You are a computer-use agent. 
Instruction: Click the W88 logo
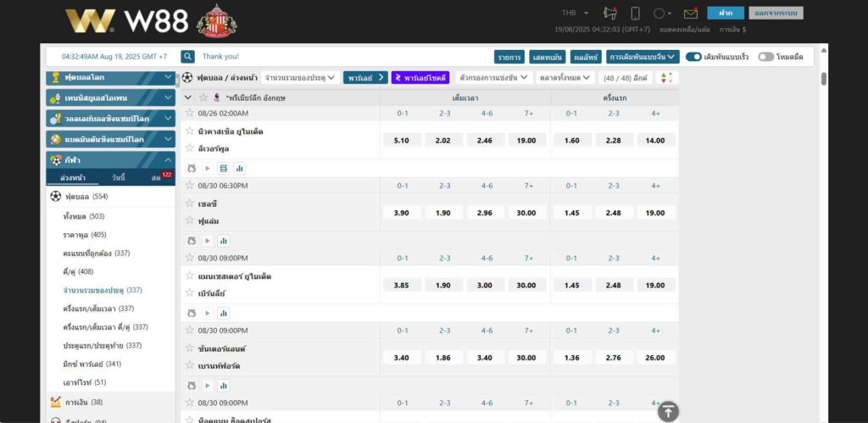pos(127,21)
